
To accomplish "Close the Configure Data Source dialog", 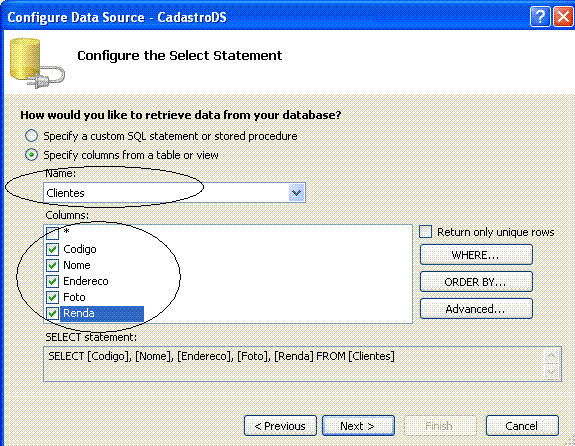I will 563,17.
